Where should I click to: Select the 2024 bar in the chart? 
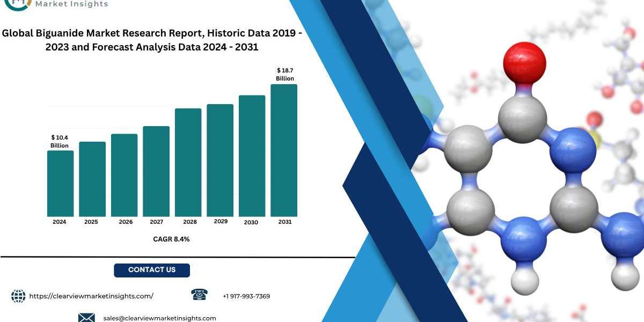pos(60,184)
